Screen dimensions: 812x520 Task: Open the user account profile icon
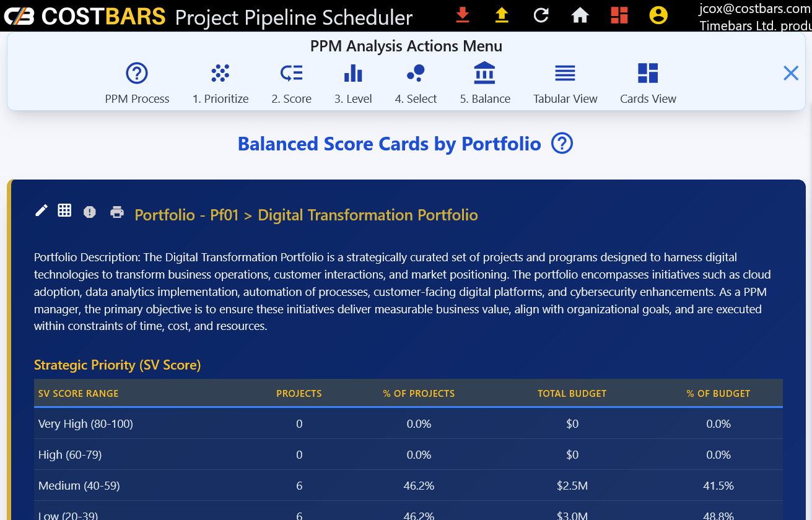tap(658, 15)
